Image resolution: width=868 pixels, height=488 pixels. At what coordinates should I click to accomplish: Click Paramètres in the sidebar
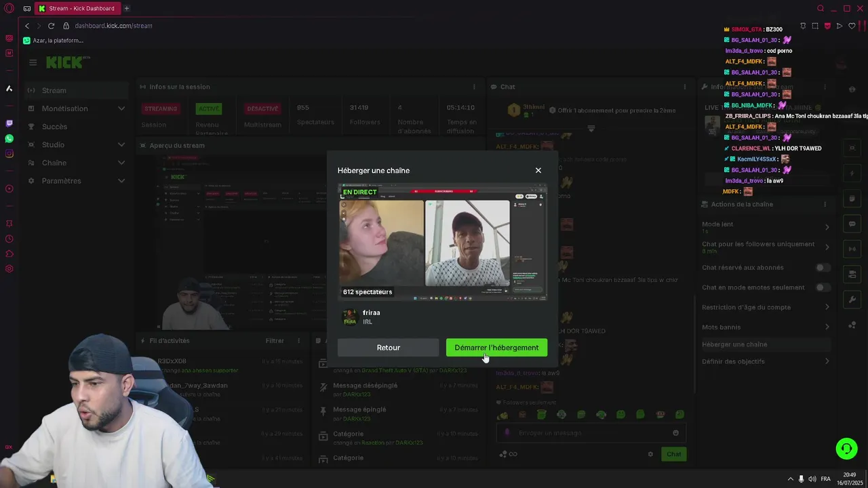click(61, 181)
